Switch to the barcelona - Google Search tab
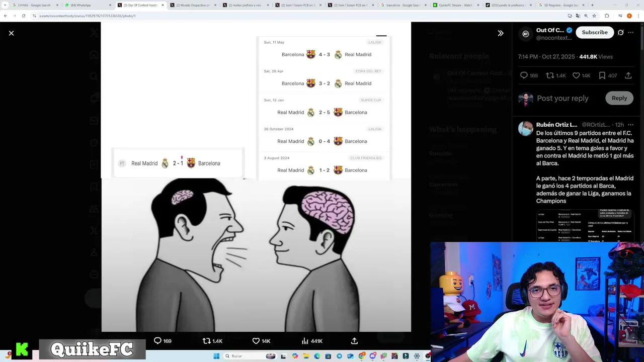Image resolution: width=644 pixels, height=362 pixels. click(x=403, y=5)
